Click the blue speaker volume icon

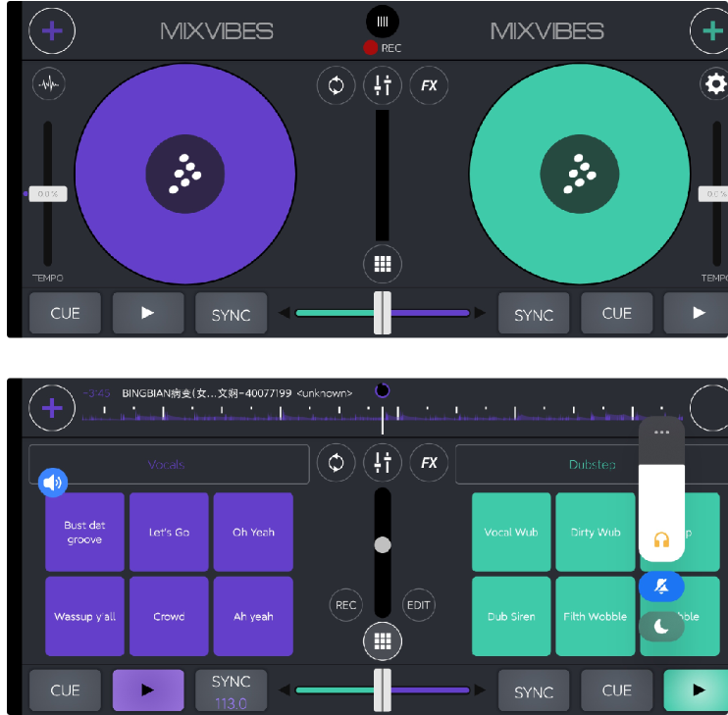pyautogui.click(x=53, y=482)
